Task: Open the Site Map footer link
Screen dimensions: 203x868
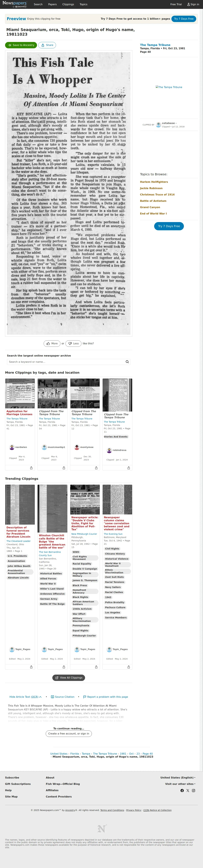Action: tap(11, 797)
